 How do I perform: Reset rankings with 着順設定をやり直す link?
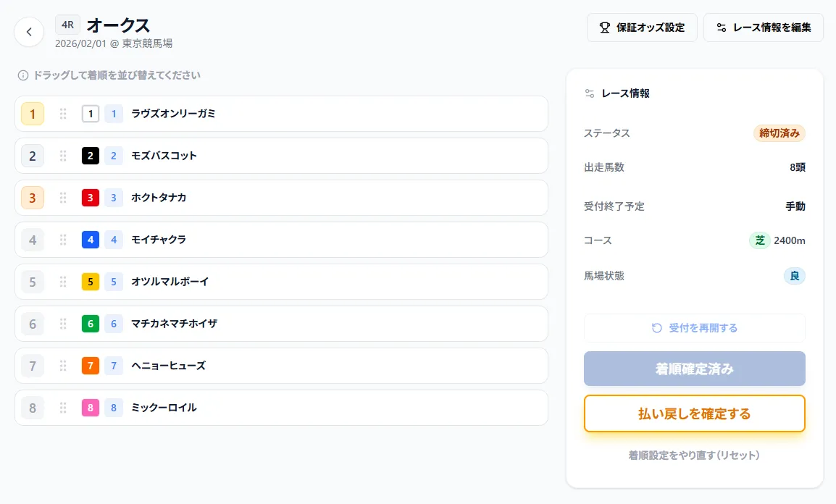pyautogui.click(x=694, y=455)
